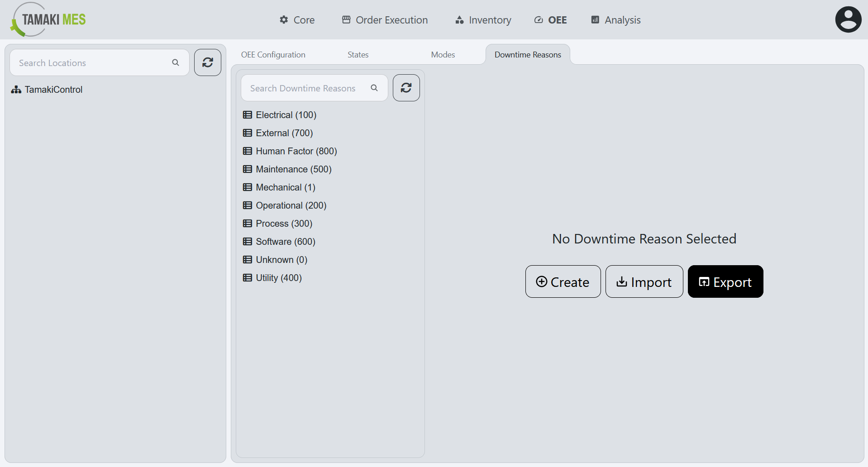Select the Mechanical (1) downtime reason
Screen dimensions: 868x467
[x=285, y=187]
